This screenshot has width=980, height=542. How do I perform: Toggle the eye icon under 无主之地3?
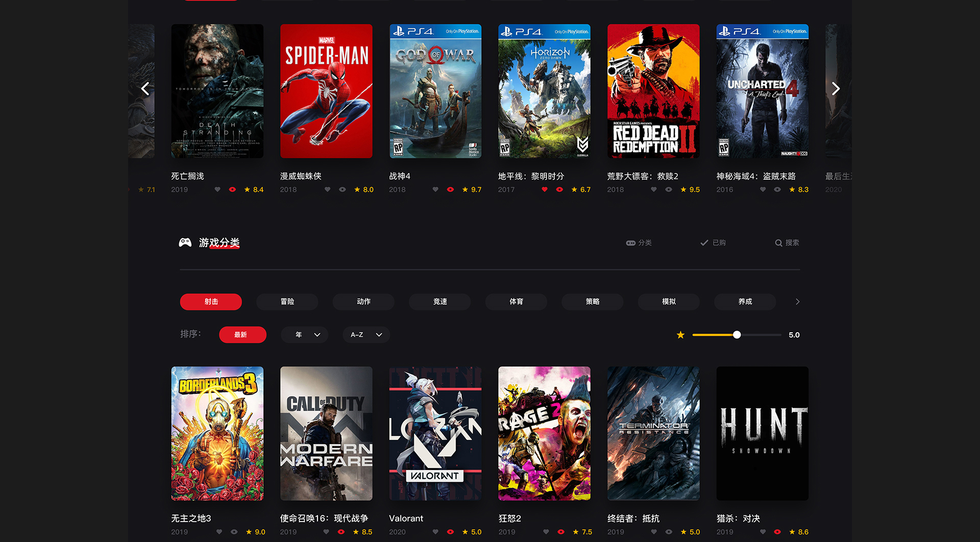234,532
